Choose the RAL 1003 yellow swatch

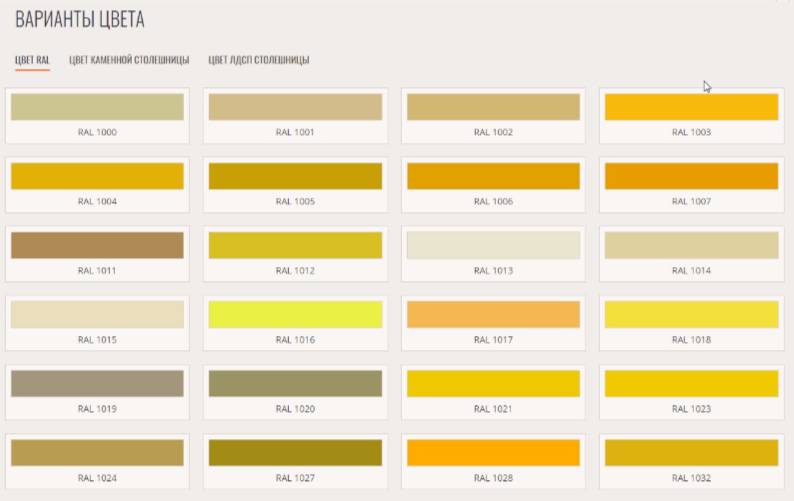click(691, 107)
